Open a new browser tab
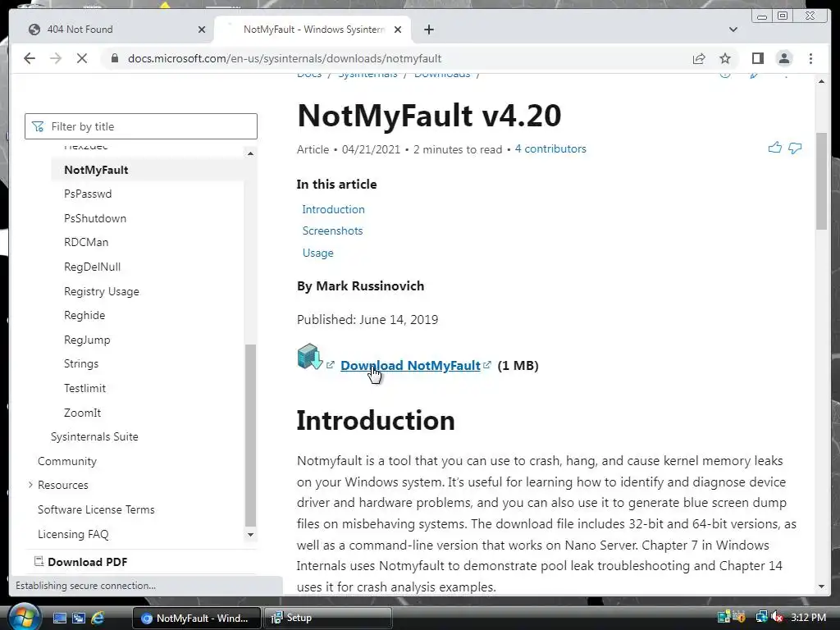Viewport: 840px width, 630px height. pos(428,30)
